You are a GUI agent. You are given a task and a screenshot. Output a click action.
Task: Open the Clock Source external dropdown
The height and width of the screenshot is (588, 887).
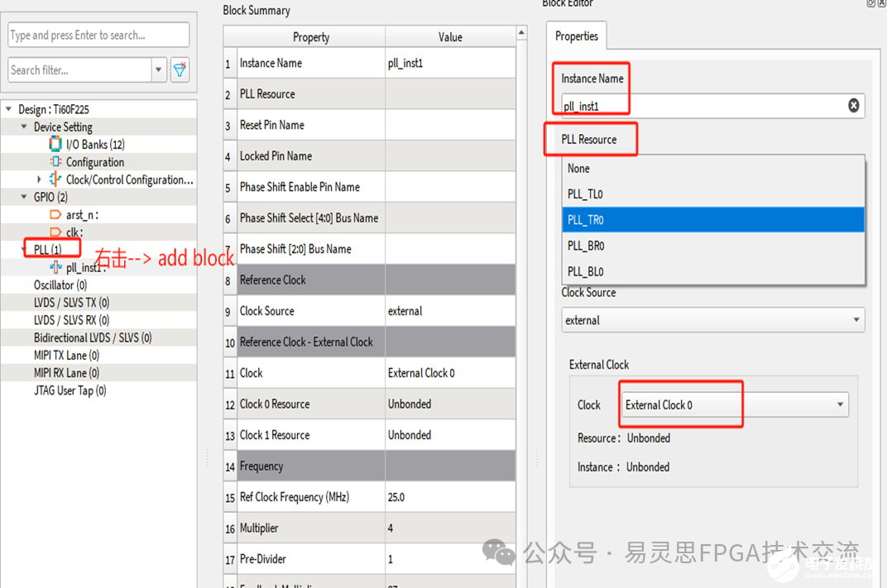(712, 320)
